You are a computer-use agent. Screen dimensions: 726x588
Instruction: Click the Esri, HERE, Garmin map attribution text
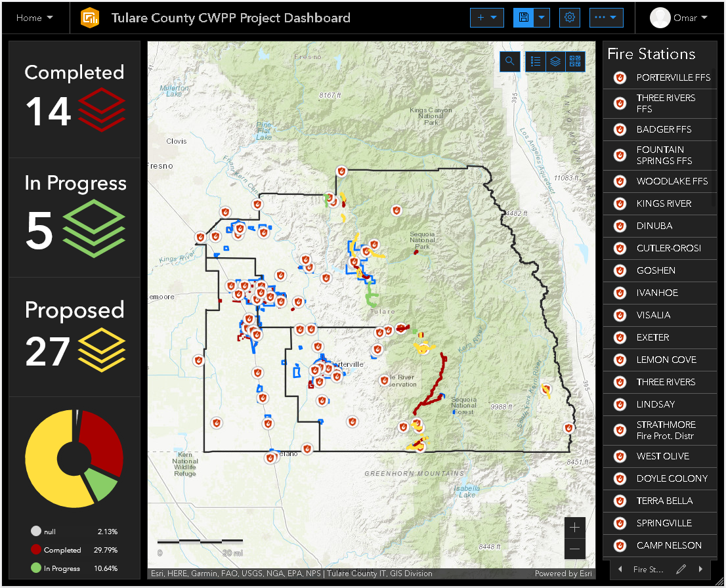point(291,574)
